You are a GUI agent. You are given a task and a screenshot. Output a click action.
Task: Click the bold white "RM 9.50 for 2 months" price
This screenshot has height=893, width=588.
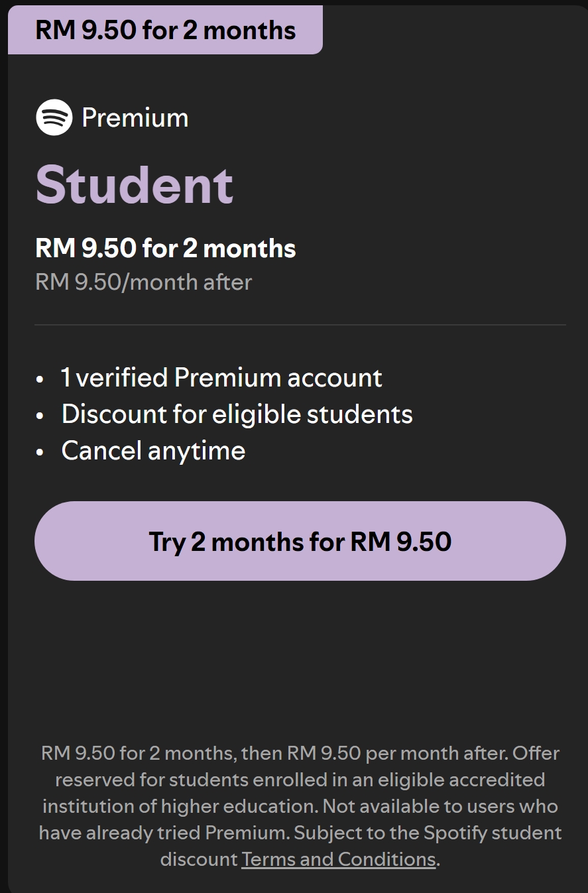(x=165, y=249)
